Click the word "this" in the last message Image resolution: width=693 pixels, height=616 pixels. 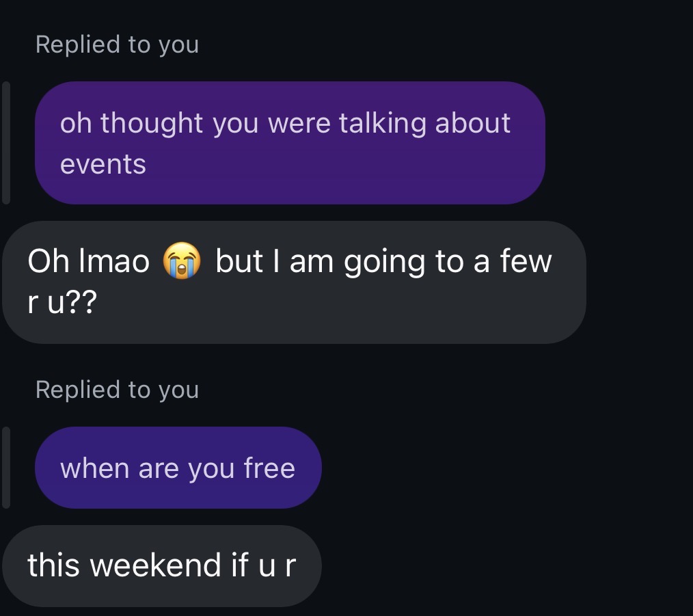point(54,566)
